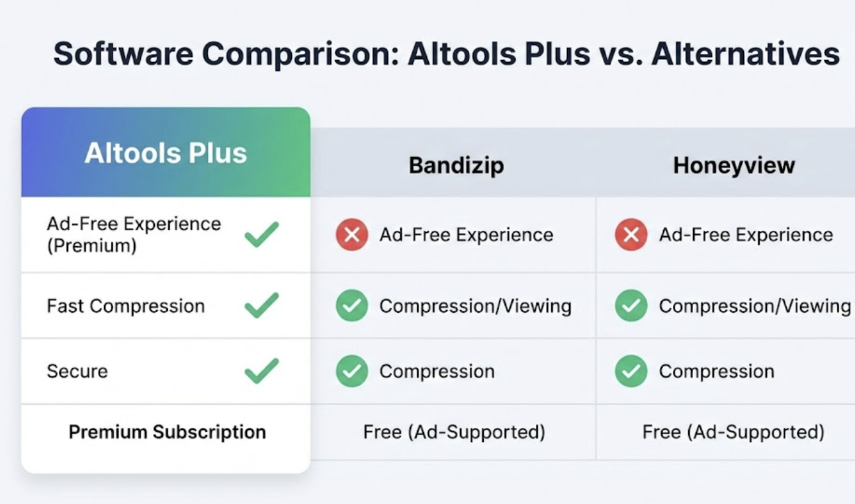855x504 pixels.
Task: Click the red X icon under Honeyview
Action: (631, 235)
